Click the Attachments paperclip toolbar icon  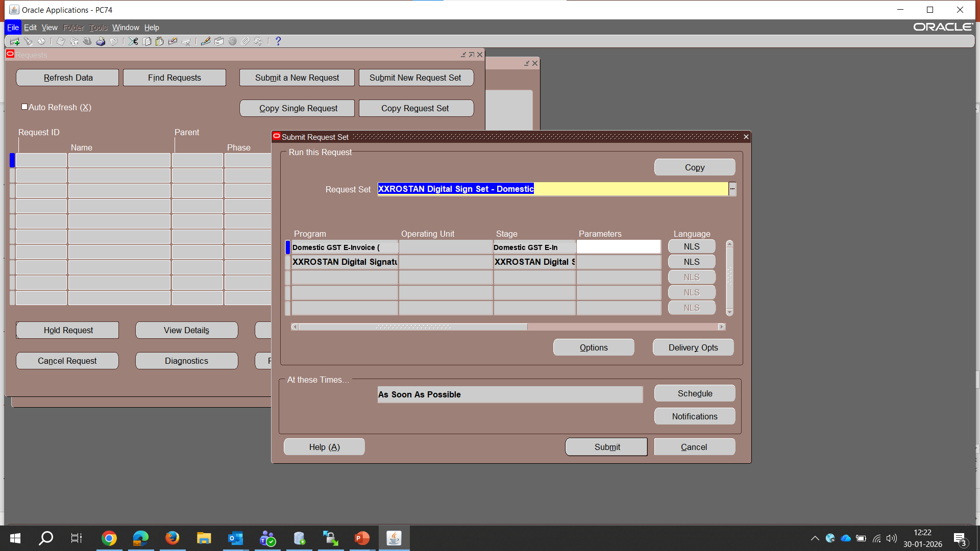pyautogui.click(x=246, y=41)
